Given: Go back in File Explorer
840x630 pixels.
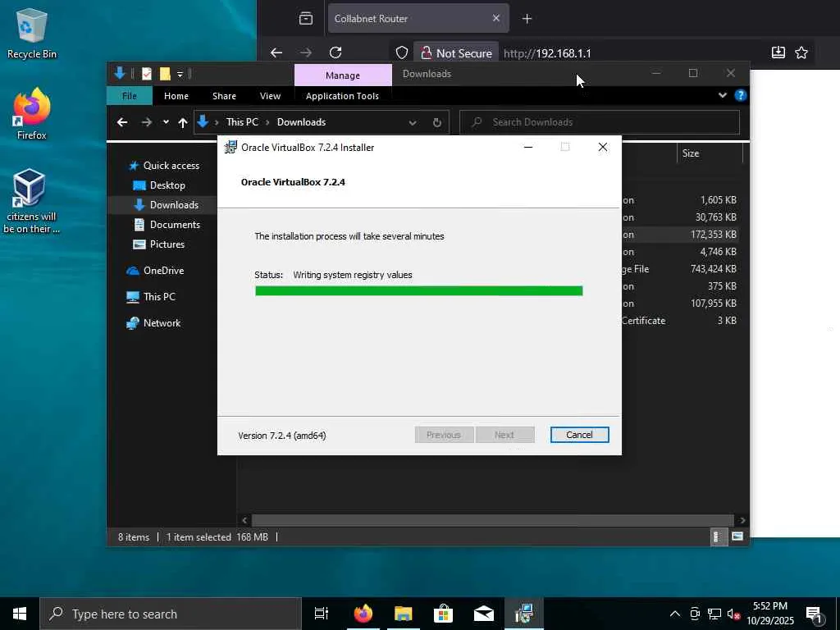Looking at the screenshot, I should [122, 122].
